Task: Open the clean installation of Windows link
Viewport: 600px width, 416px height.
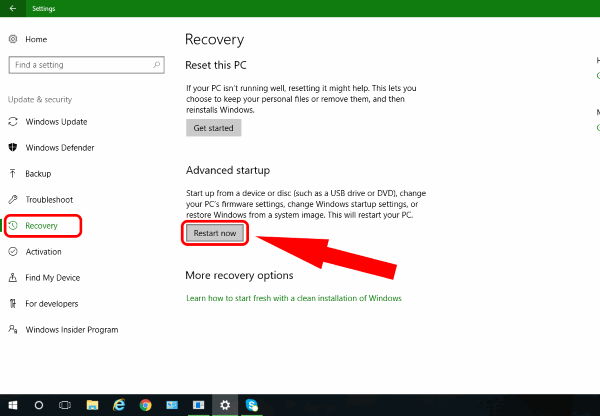Action: [x=294, y=298]
